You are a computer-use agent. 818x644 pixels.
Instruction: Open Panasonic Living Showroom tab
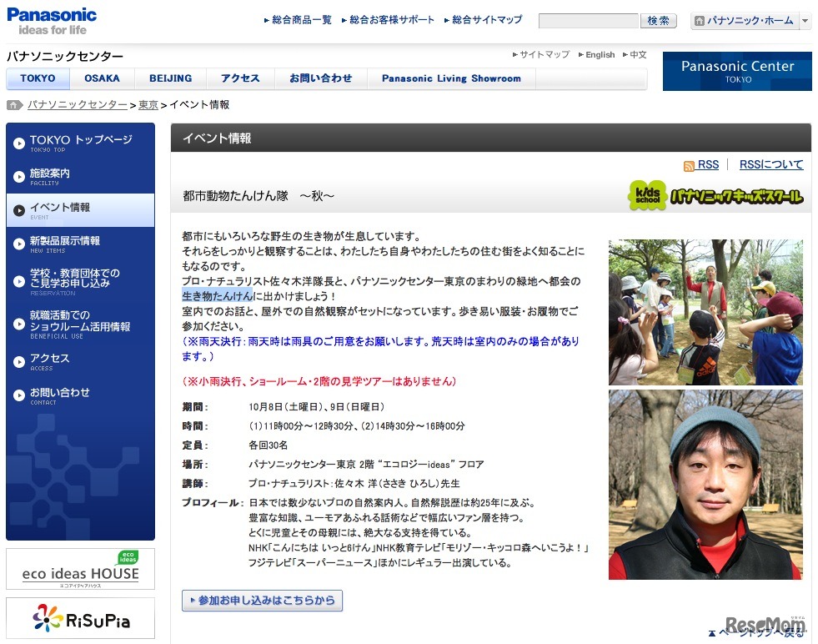[x=451, y=78]
